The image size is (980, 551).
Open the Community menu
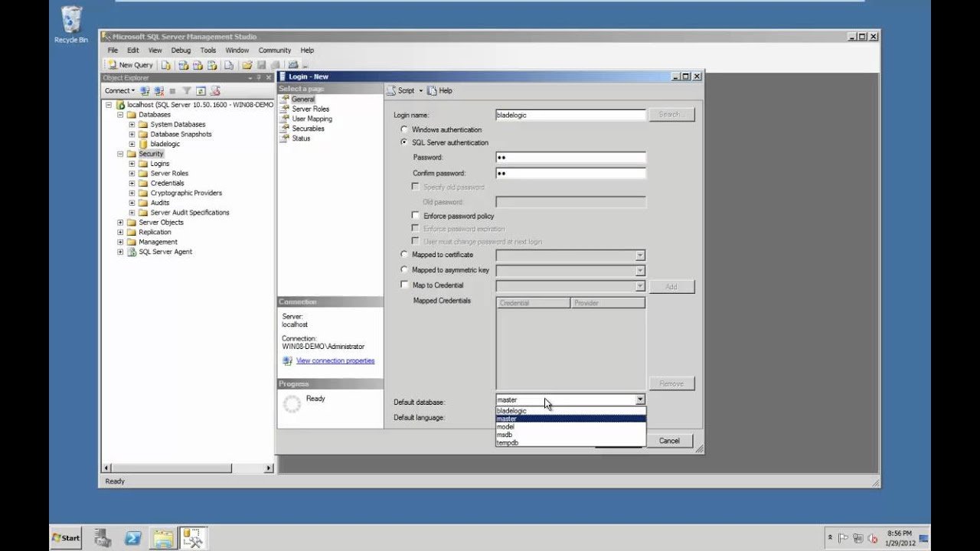(x=275, y=51)
